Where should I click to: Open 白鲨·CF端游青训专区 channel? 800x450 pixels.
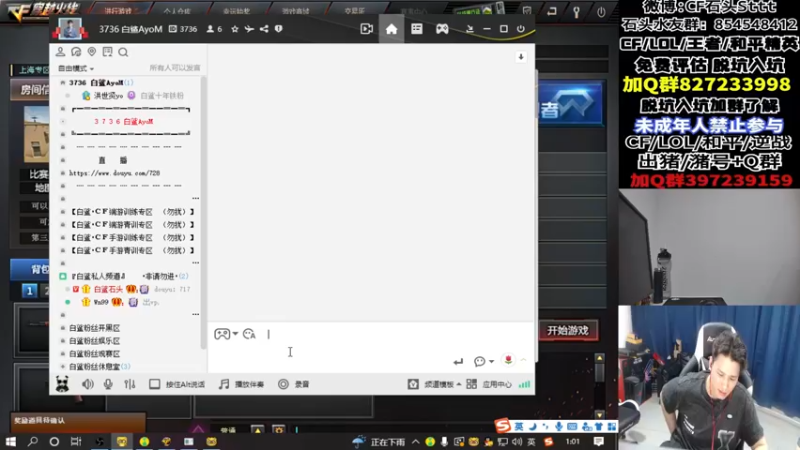(132, 224)
